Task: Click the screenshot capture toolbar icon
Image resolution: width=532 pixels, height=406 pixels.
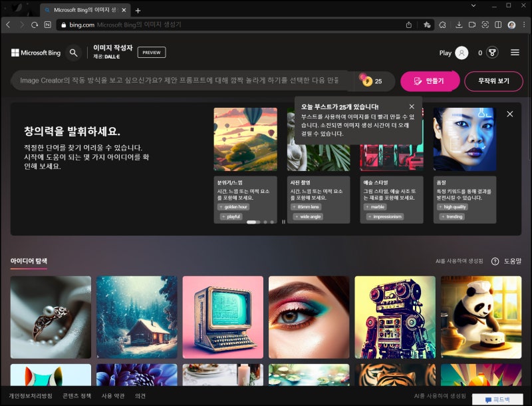Action: pos(485,25)
